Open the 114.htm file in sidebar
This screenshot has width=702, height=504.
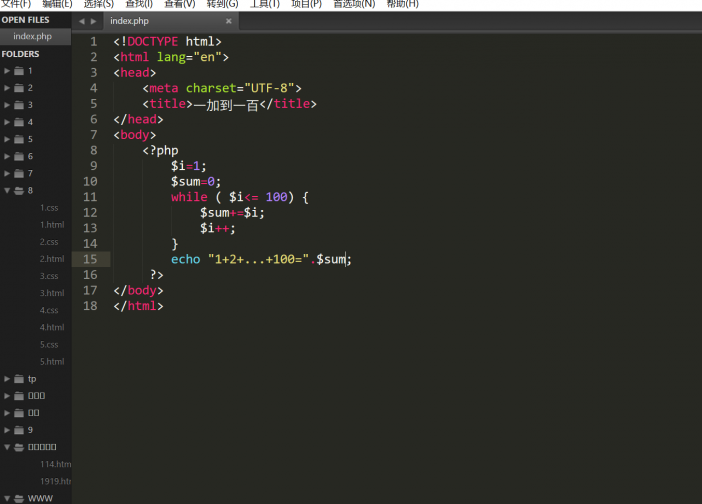click(55, 464)
